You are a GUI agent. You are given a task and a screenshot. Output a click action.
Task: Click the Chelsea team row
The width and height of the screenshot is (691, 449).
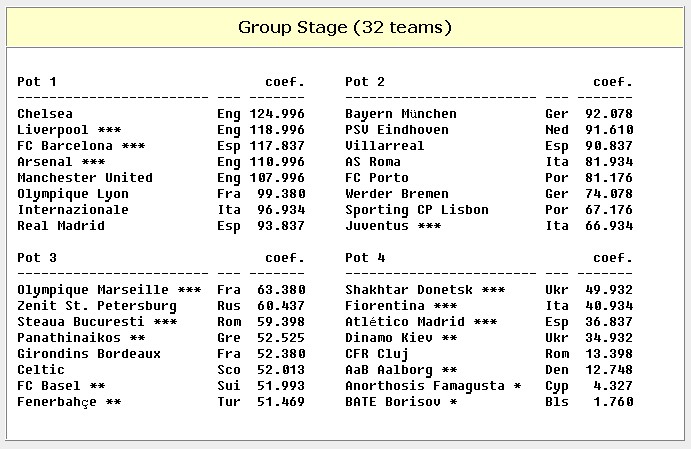[x=45, y=114]
